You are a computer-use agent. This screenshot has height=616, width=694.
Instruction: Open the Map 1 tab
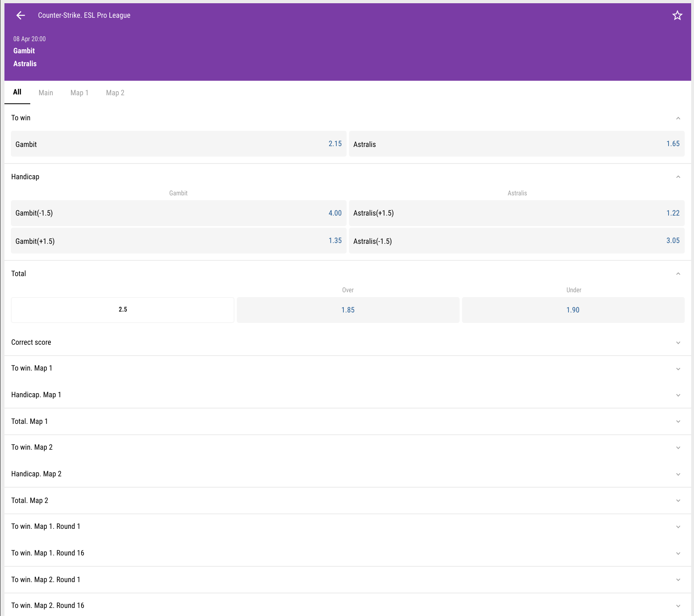click(79, 93)
